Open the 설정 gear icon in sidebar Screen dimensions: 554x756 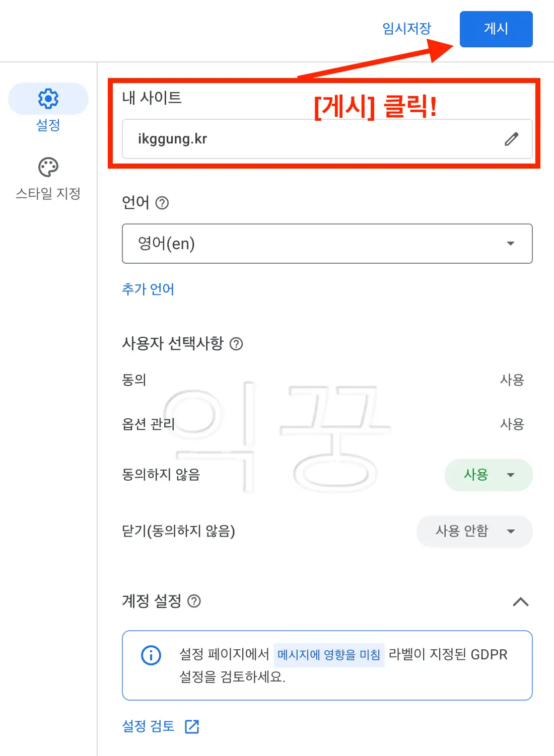tap(48, 99)
